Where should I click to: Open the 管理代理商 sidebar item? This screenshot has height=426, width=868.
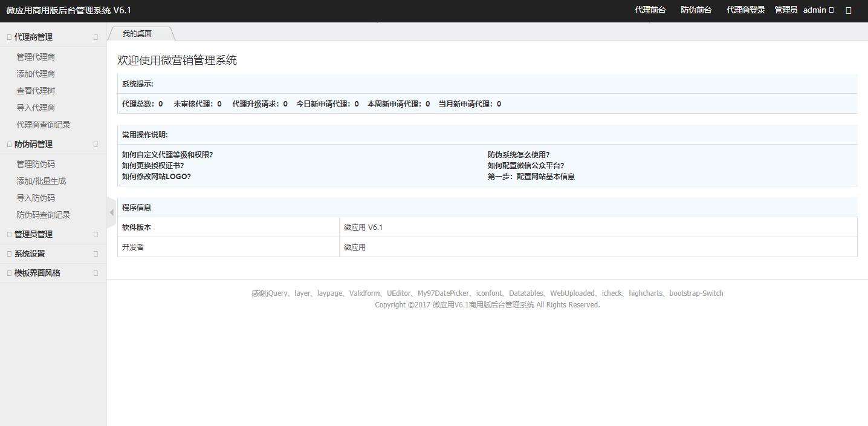(36, 57)
